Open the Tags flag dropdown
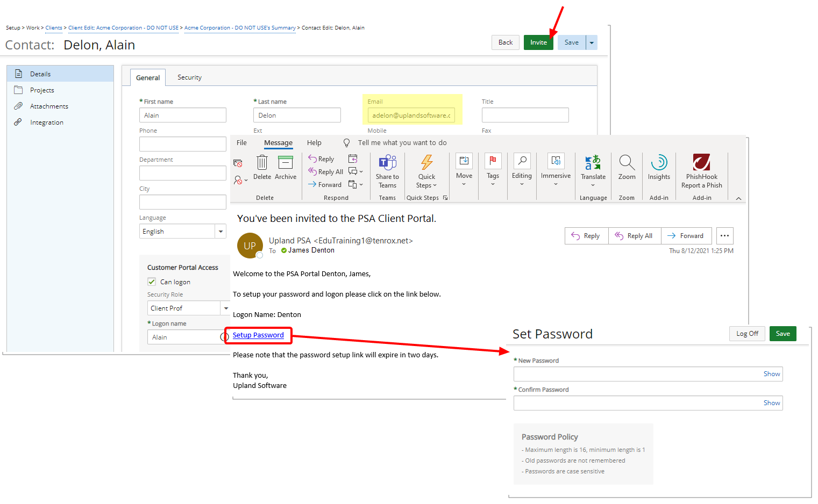Screen dimensions: 818x504 (493, 170)
